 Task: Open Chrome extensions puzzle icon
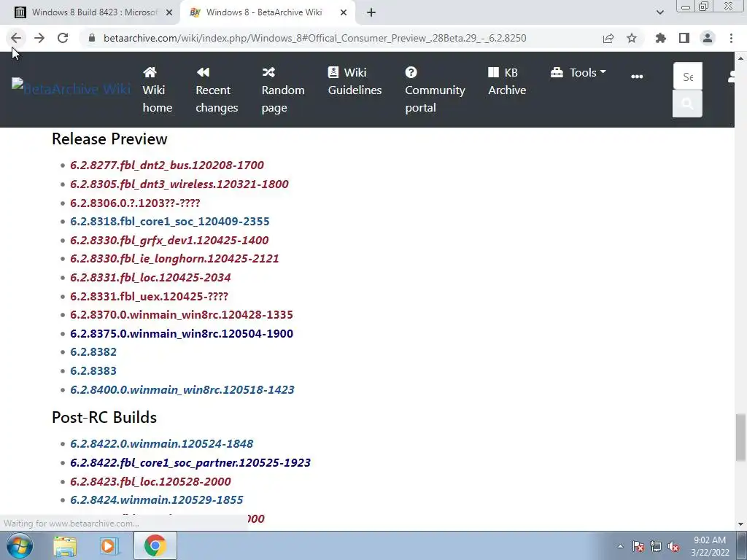coord(660,38)
